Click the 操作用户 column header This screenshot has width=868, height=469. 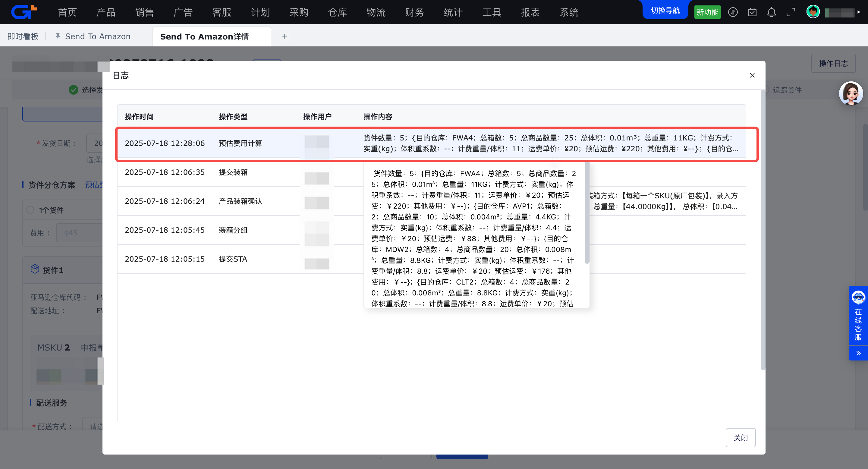pyautogui.click(x=317, y=117)
